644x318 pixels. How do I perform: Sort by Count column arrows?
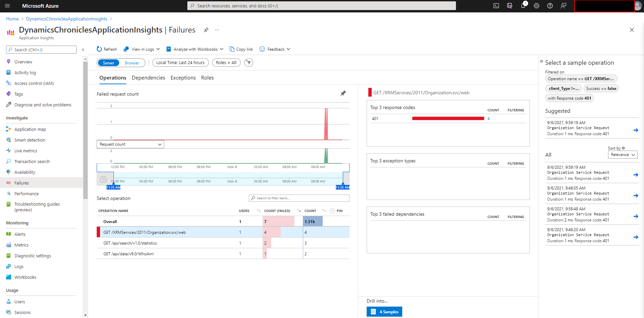pos(324,211)
